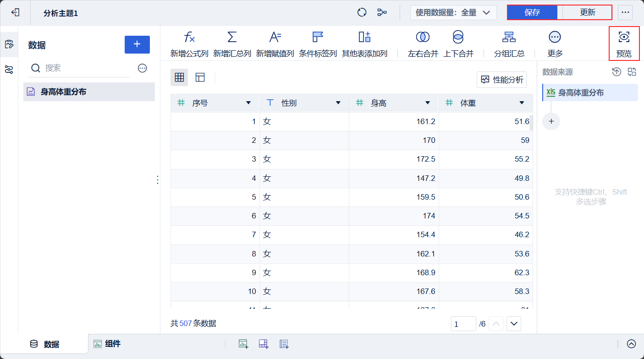Click the refresh circle icon in top bar
The height and width of the screenshot is (359, 644).
click(362, 12)
